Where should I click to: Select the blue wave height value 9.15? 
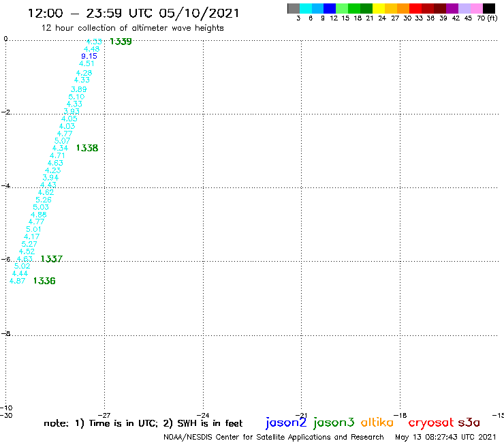coord(89,56)
